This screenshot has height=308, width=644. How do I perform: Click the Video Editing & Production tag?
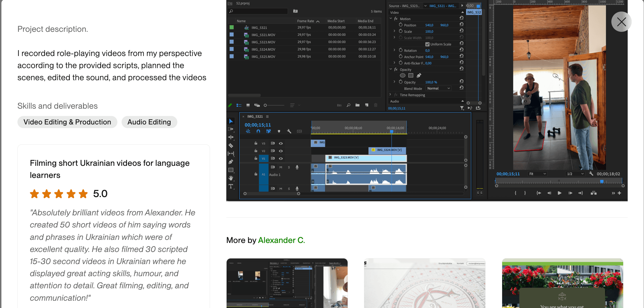(67, 122)
